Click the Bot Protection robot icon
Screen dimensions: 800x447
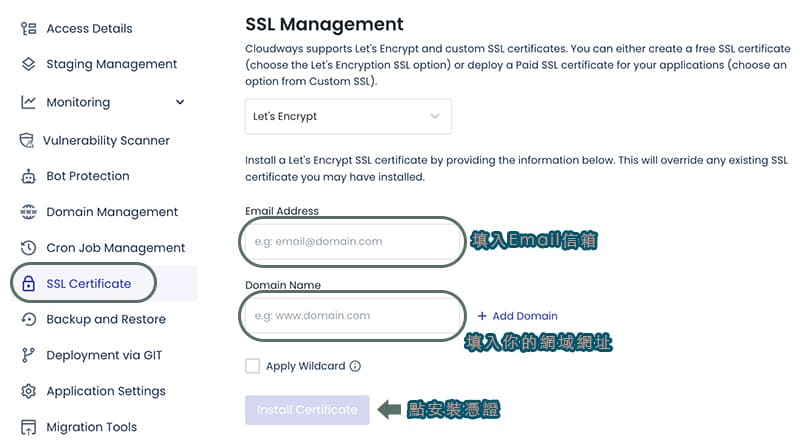29,177
